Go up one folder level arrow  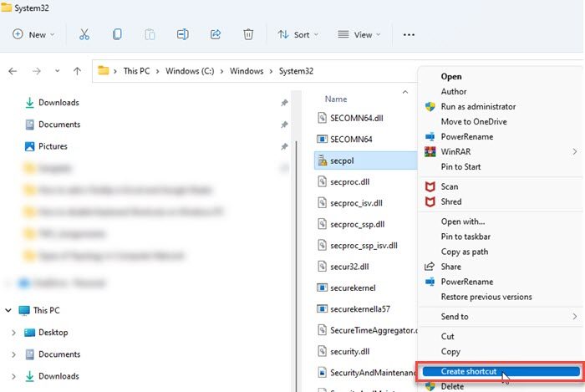[77, 71]
